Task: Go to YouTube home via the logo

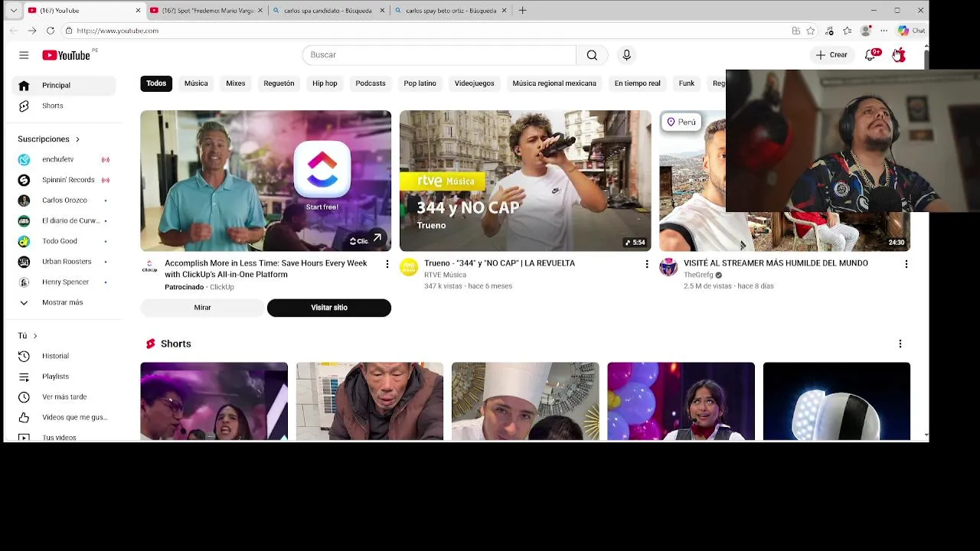Action: (x=66, y=55)
